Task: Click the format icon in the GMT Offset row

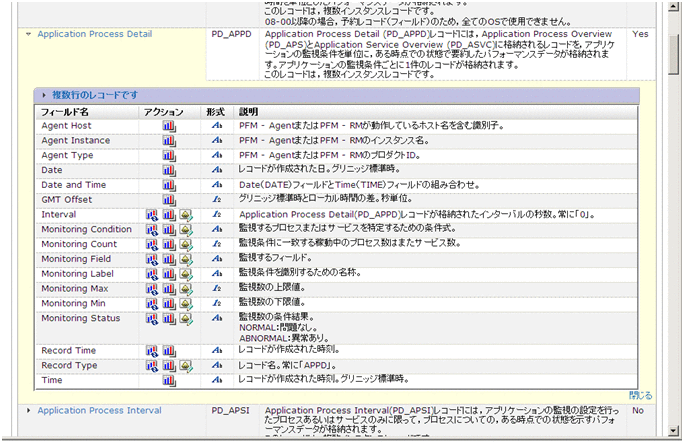Action: pyautogui.click(x=216, y=200)
